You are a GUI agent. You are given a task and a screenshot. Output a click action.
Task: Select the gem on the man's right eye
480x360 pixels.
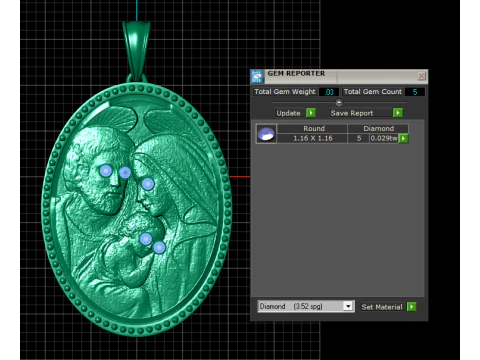pos(125,172)
